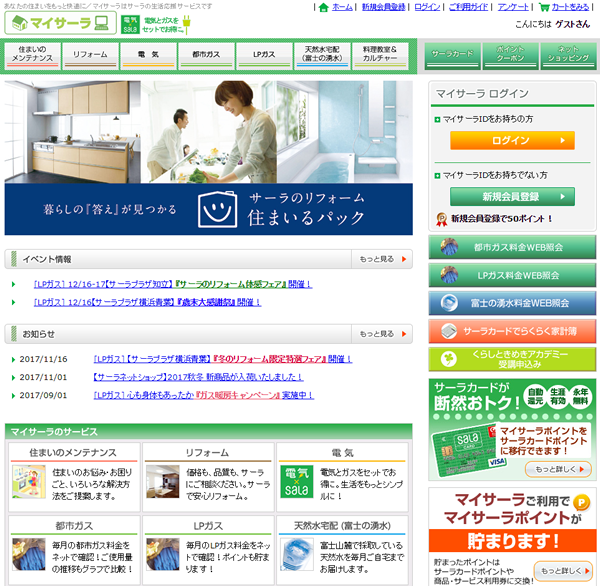Open アンケート link
The image size is (600, 586).
513,7
